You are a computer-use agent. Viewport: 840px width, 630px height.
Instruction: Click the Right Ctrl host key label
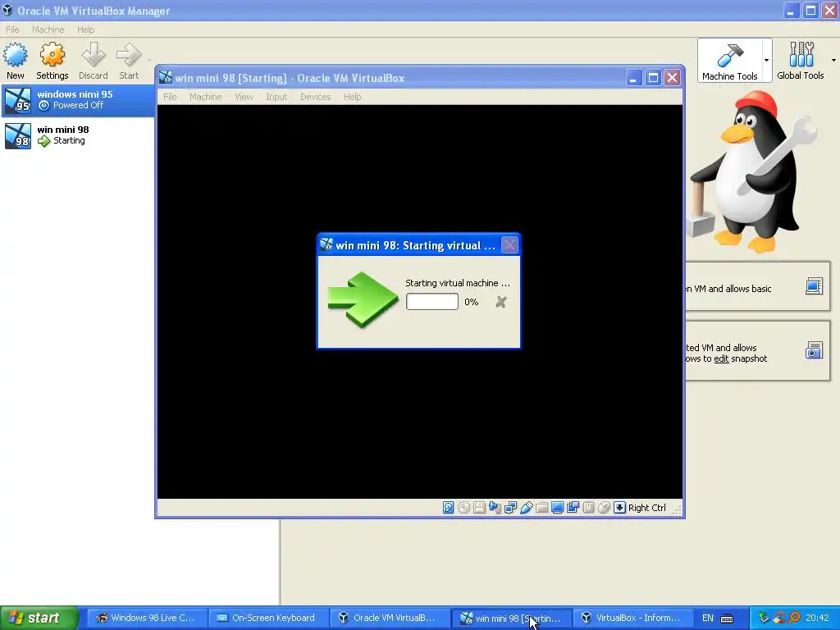646,508
